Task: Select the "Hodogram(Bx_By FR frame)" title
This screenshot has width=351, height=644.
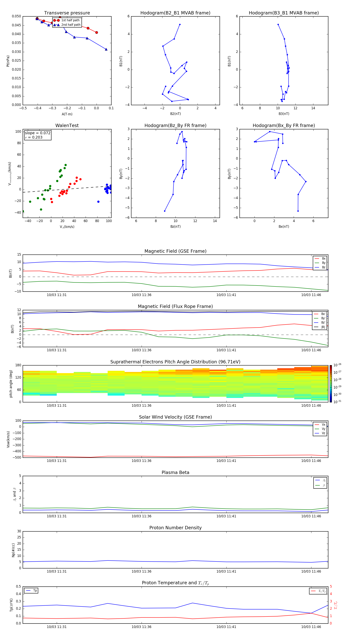Action: (284, 125)
